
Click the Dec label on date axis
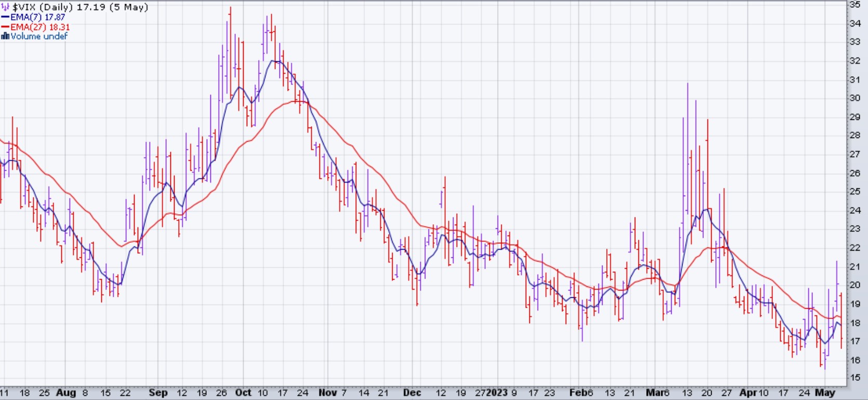click(x=412, y=393)
